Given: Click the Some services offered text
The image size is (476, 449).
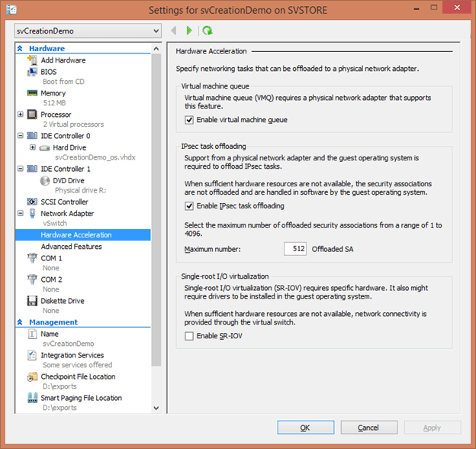Looking at the screenshot, I should (77, 365).
